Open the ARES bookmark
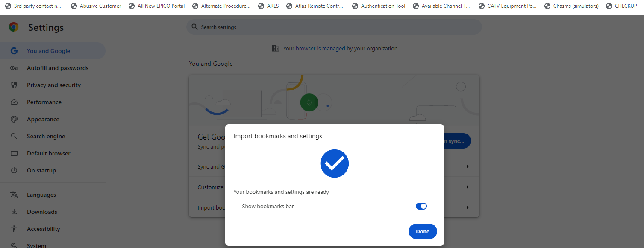 pos(268,6)
